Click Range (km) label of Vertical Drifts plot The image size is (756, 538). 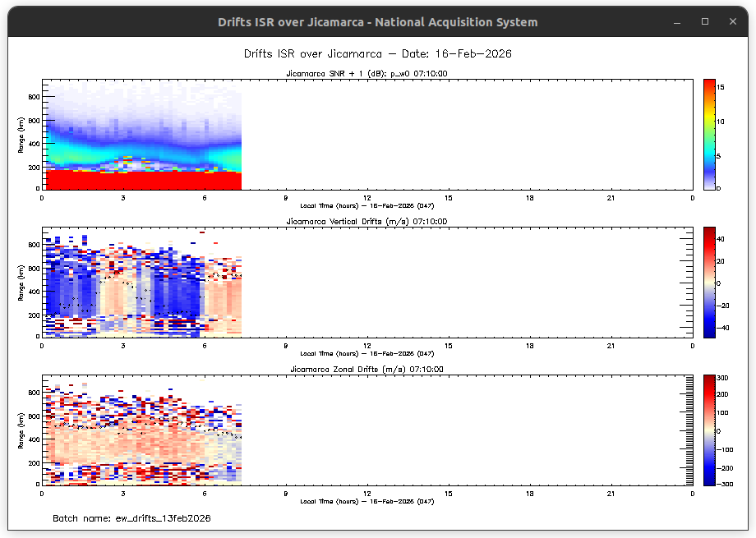pyautogui.click(x=21, y=282)
